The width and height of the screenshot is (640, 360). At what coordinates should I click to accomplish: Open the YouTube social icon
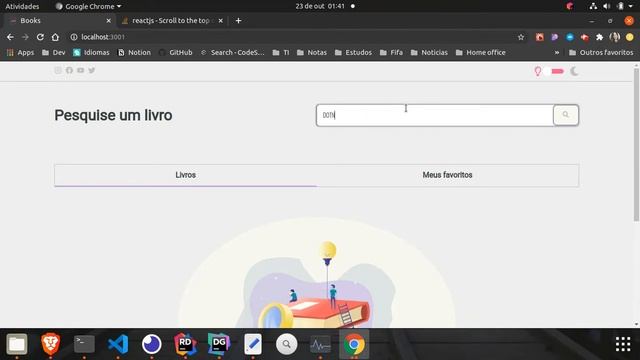point(80,70)
